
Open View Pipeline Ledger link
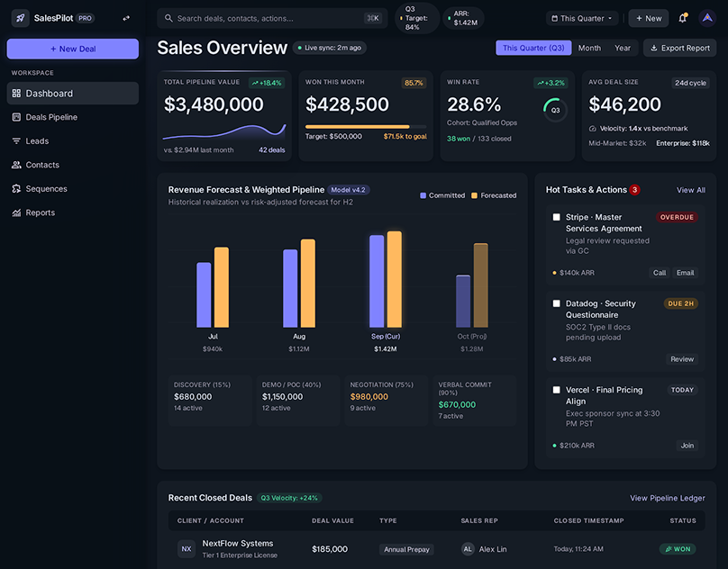tap(667, 498)
